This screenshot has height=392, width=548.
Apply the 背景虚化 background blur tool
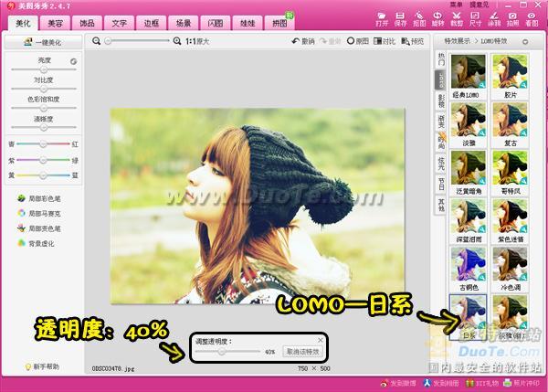36,243
